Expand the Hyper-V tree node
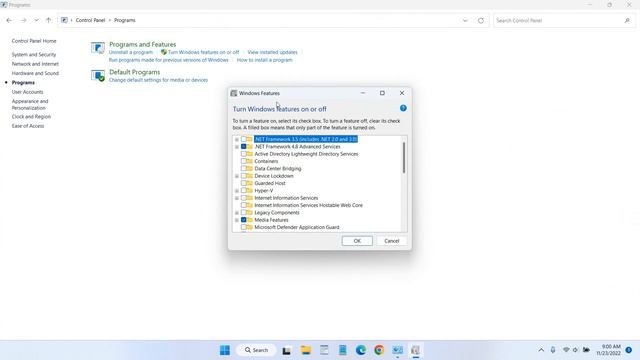This screenshot has width=640, height=360. [237, 191]
